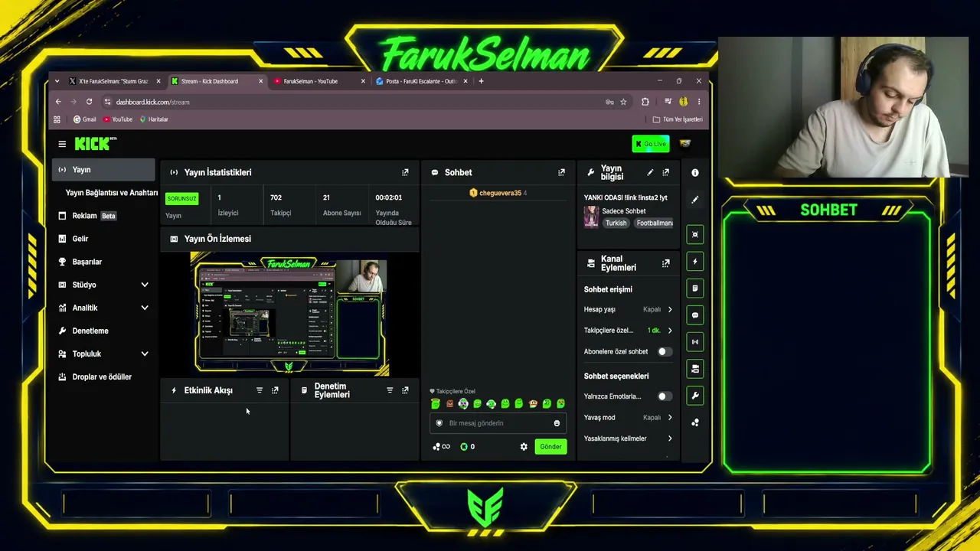This screenshot has width=980, height=551.
Task: Open the Chrome apps grid in bookmarks bar
Action: [57, 119]
